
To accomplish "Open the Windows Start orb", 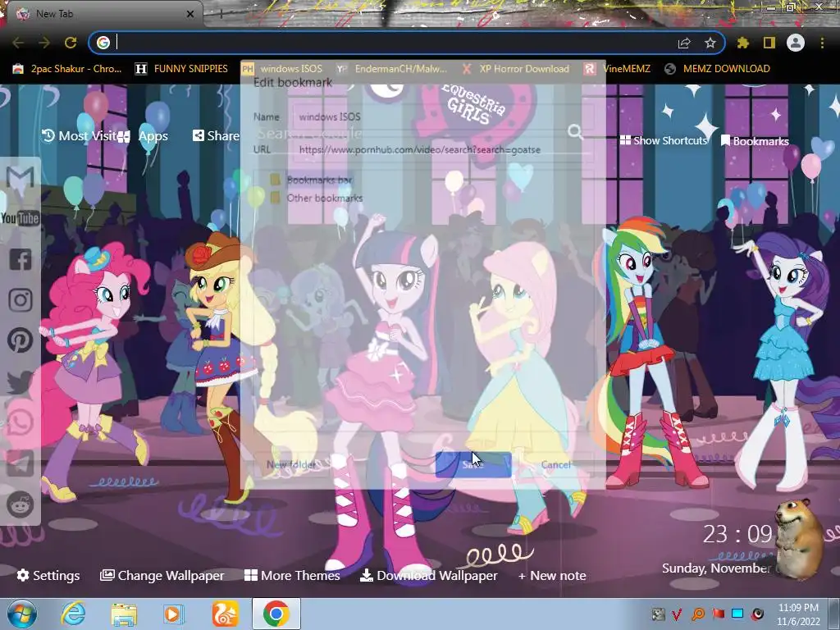I will click(x=22, y=614).
